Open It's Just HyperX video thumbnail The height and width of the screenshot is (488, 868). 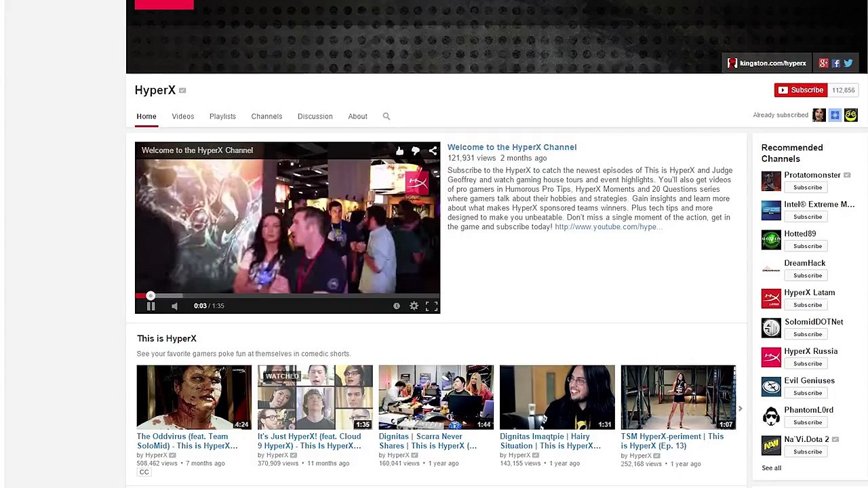(x=315, y=397)
